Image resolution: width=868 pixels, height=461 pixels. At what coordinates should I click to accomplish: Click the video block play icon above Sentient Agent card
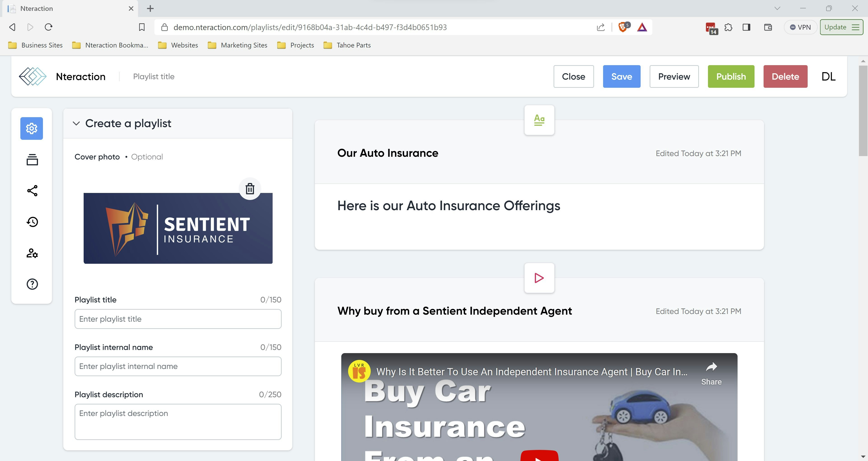[x=539, y=278]
